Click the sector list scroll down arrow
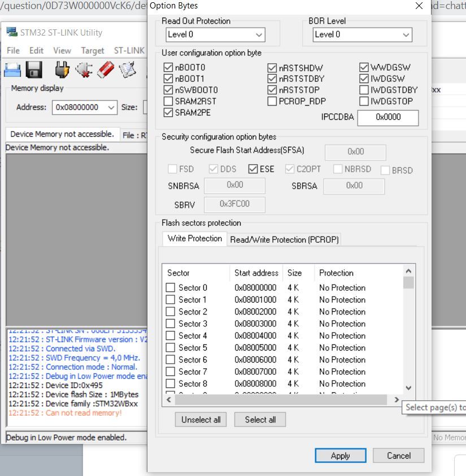466x476 pixels. point(408,388)
